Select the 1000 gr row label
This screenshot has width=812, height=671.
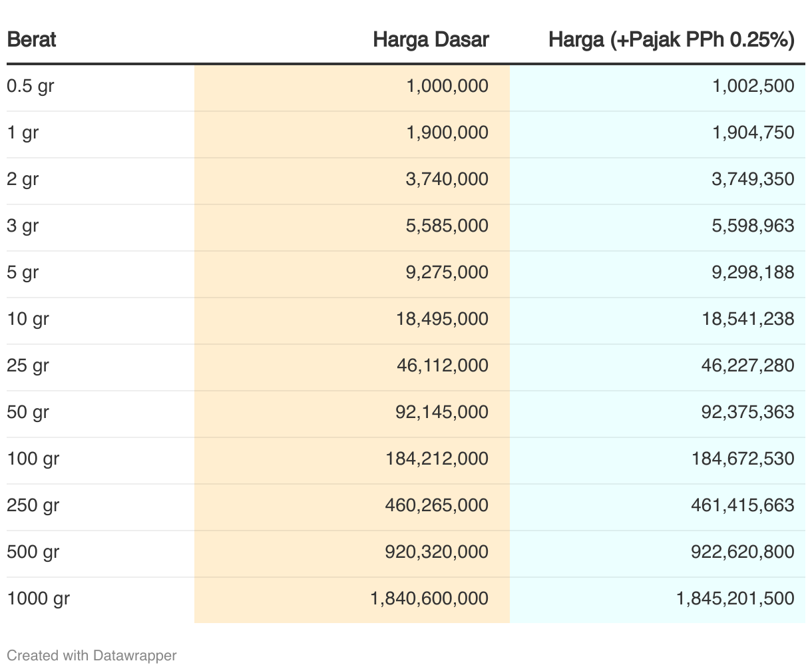coord(38,598)
